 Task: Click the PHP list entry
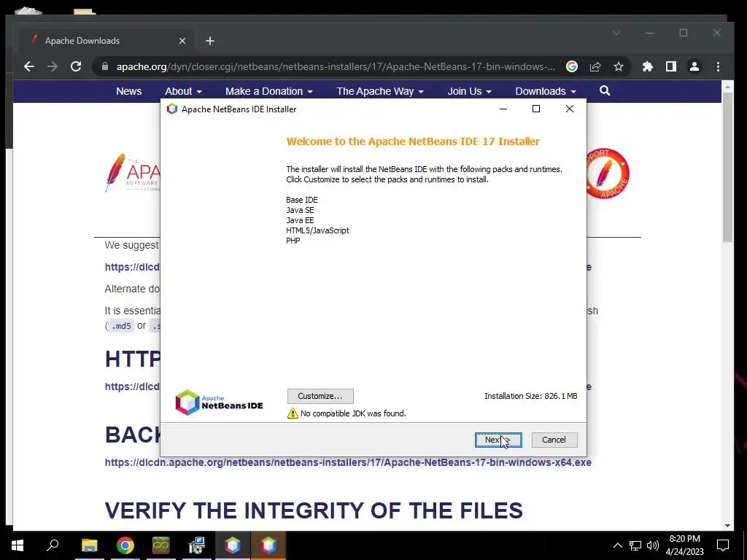pos(293,241)
